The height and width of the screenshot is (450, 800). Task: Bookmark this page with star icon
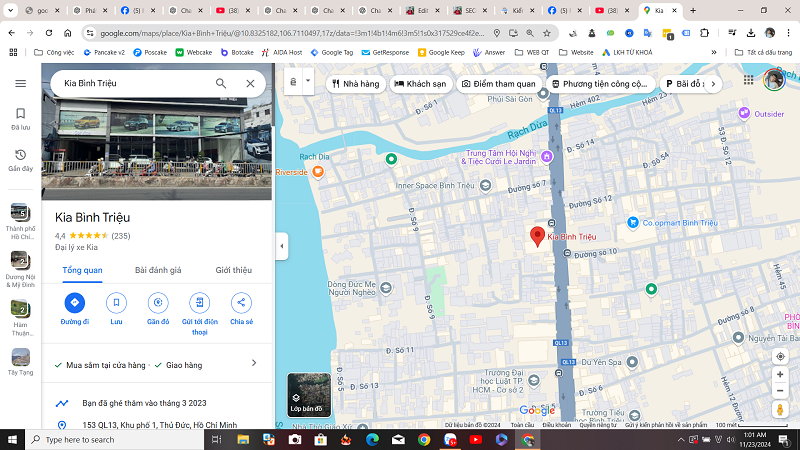tap(546, 33)
